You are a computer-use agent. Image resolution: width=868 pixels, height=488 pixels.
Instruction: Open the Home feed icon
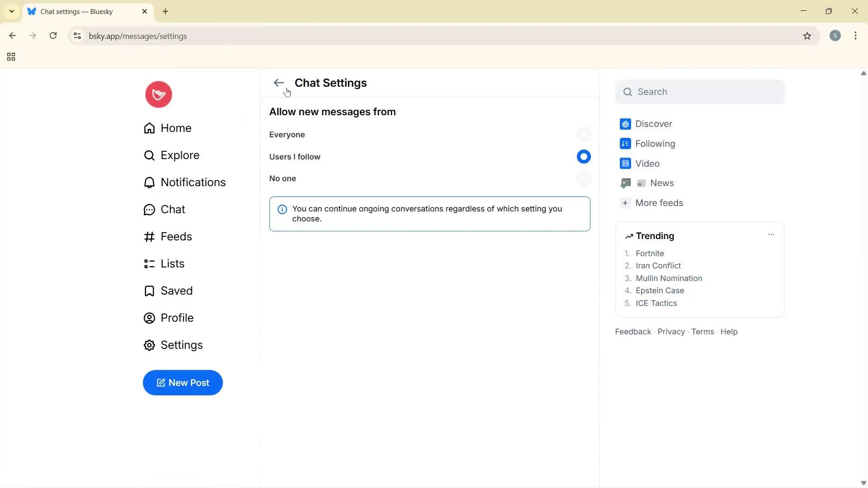coord(149,128)
